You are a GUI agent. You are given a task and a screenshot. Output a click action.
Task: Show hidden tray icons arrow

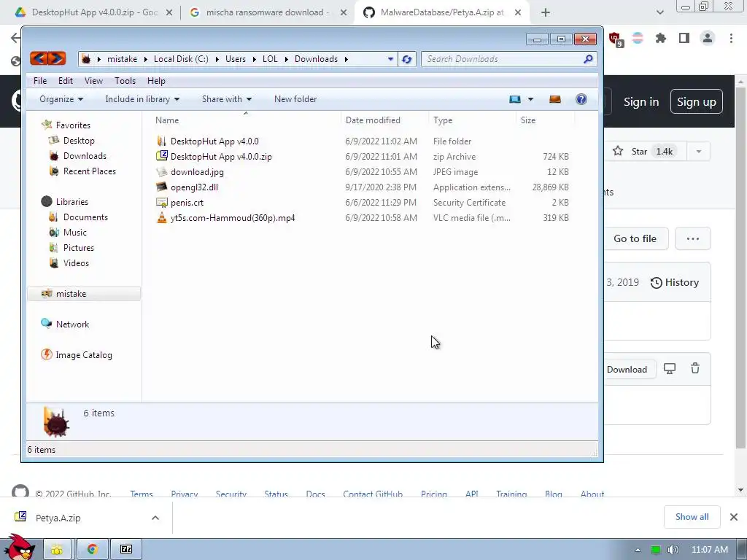[638, 550]
